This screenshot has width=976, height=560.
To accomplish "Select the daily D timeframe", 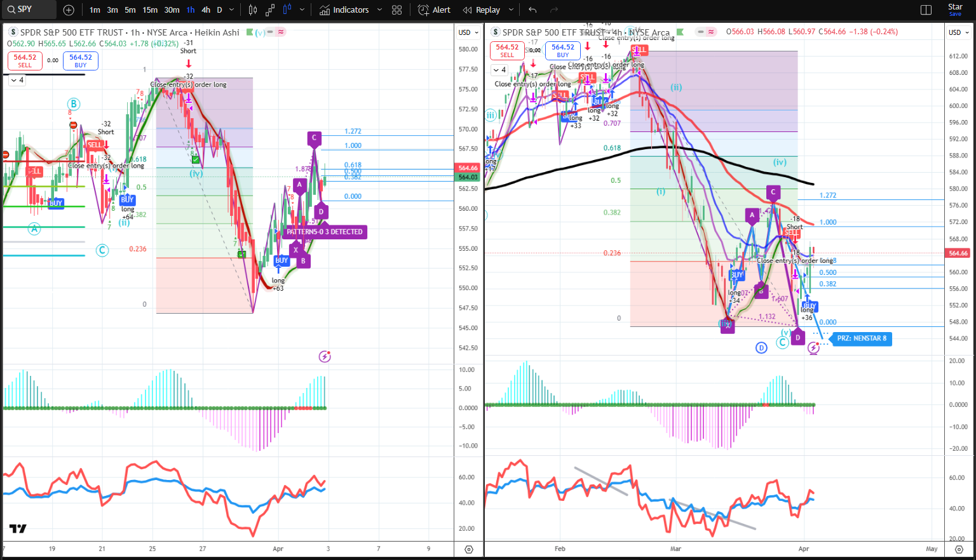I will [x=220, y=10].
